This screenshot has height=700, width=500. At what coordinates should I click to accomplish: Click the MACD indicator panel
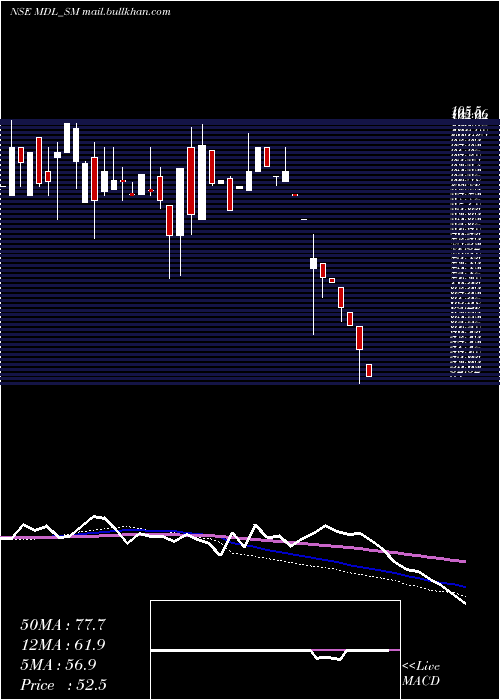[275, 650]
